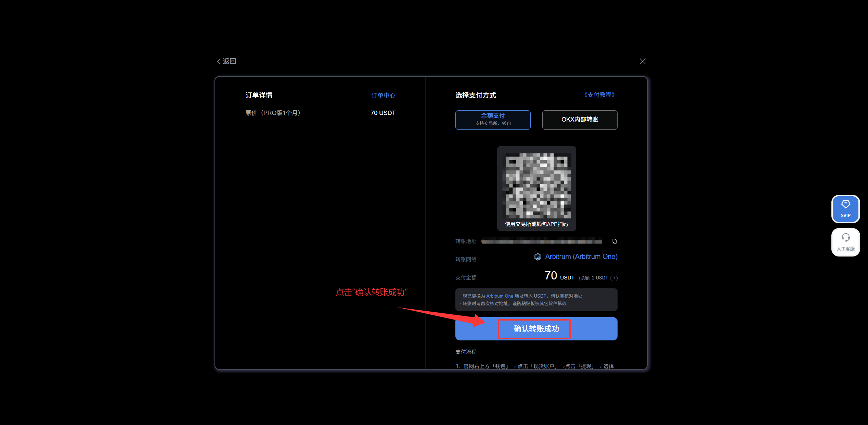Click the Arbitrum network hexagon icon

point(537,257)
